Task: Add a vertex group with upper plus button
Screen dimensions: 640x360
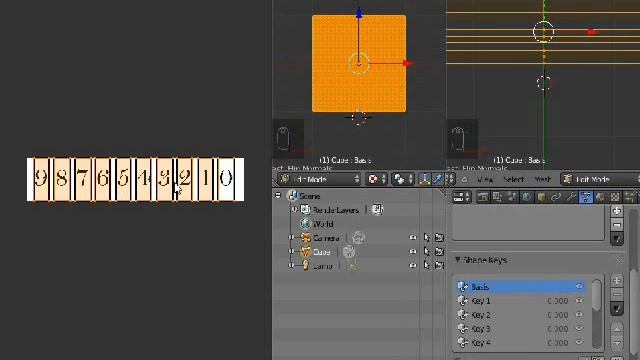Action: pyautogui.click(x=617, y=211)
